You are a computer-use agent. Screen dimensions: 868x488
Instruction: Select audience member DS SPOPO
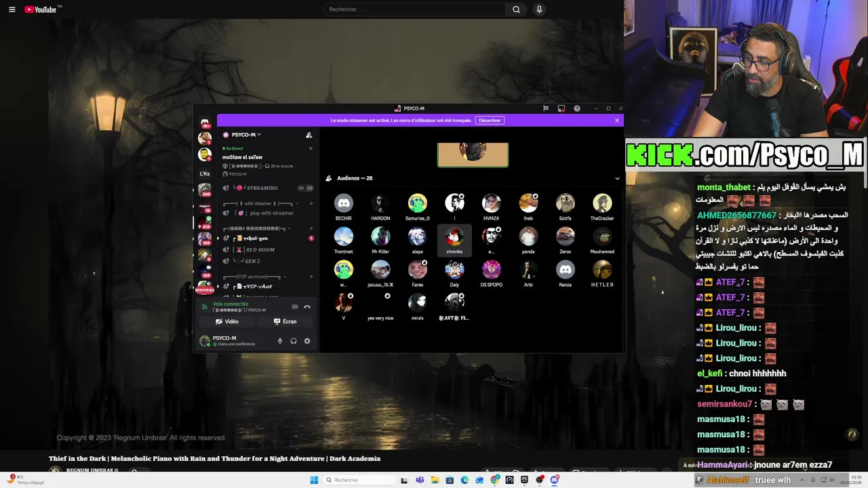point(492,273)
